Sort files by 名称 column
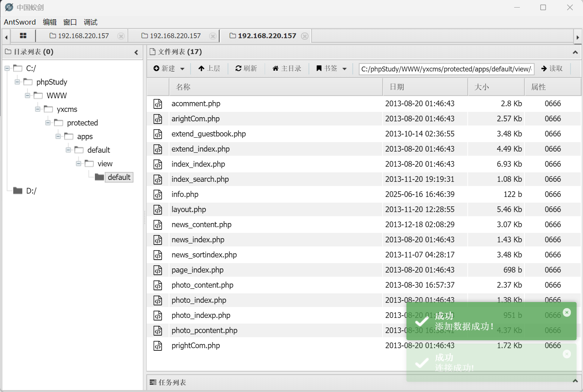583x392 pixels. coord(275,87)
